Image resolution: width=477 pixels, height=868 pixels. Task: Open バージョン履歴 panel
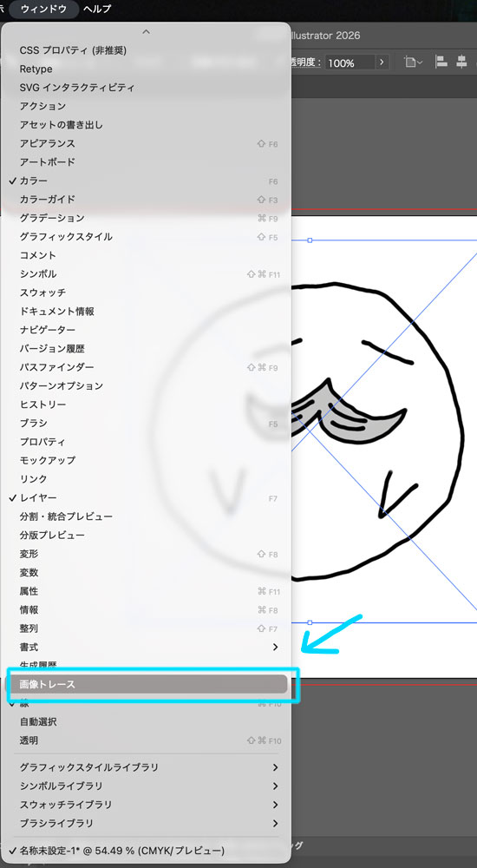146,349
